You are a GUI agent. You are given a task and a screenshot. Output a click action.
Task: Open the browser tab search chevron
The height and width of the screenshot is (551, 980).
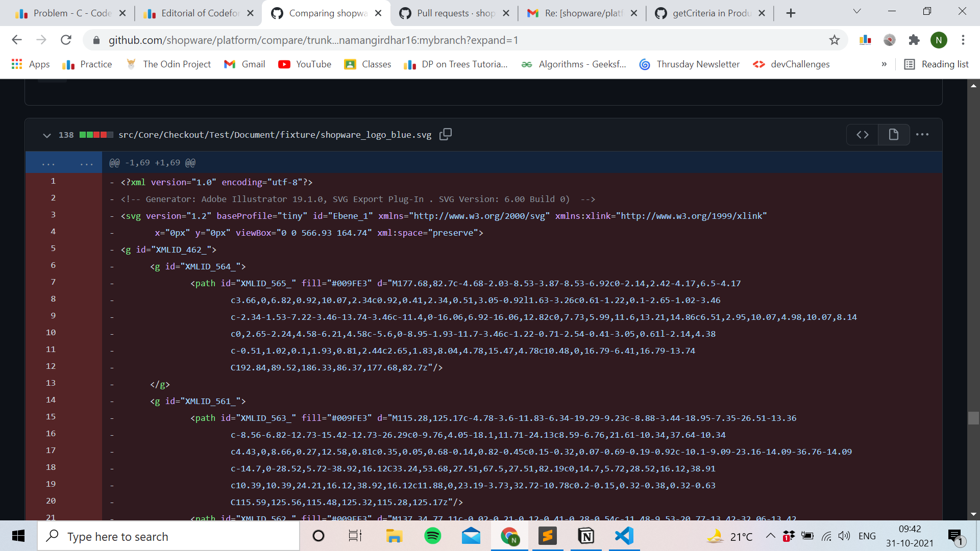[x=856, y=11]
